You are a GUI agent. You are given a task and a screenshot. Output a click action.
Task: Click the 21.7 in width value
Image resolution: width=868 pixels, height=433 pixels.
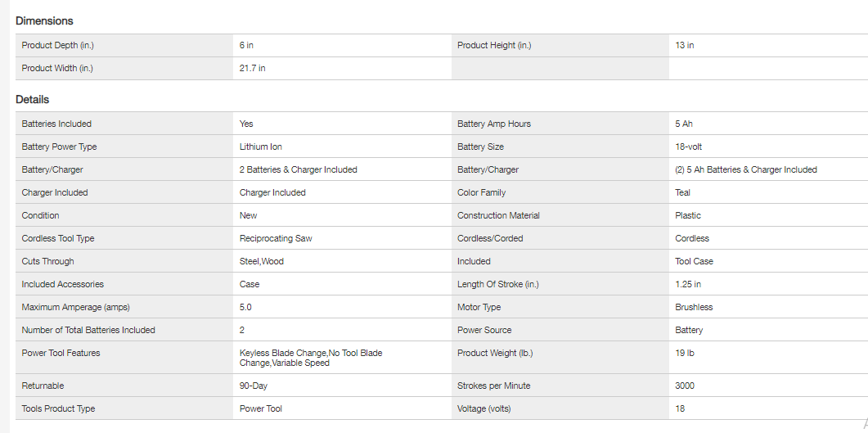coord(252,68)
